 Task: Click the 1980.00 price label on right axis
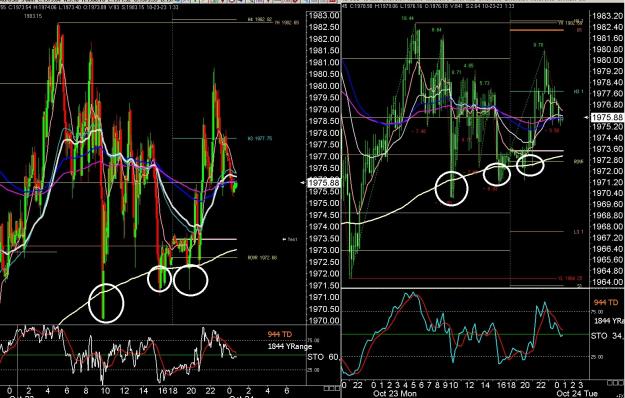click(x=608, y=61)
